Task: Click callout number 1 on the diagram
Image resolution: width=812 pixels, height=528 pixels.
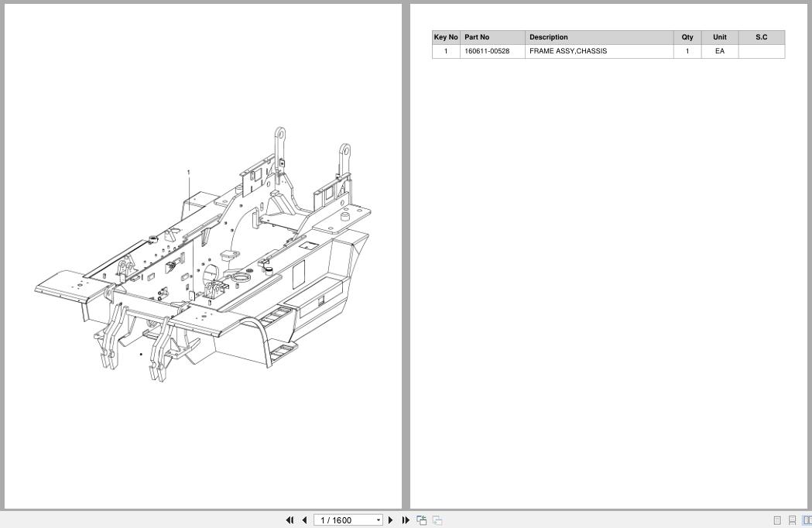Action: coord(189,172)
